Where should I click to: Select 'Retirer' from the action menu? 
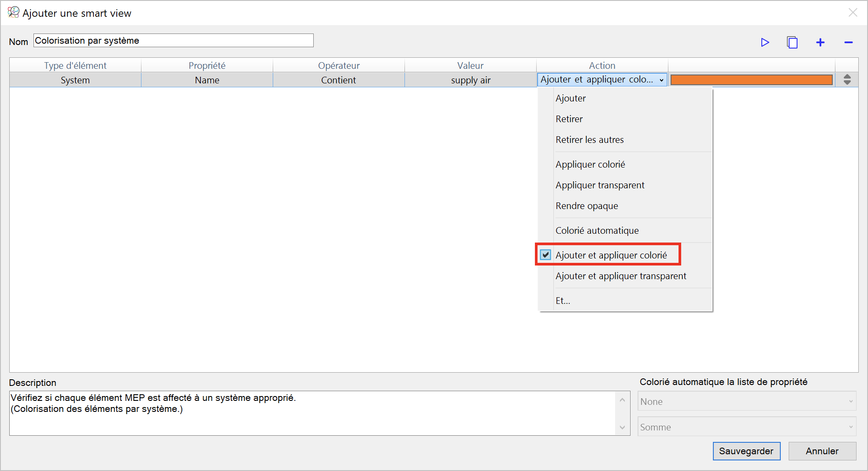pos(626,119)
